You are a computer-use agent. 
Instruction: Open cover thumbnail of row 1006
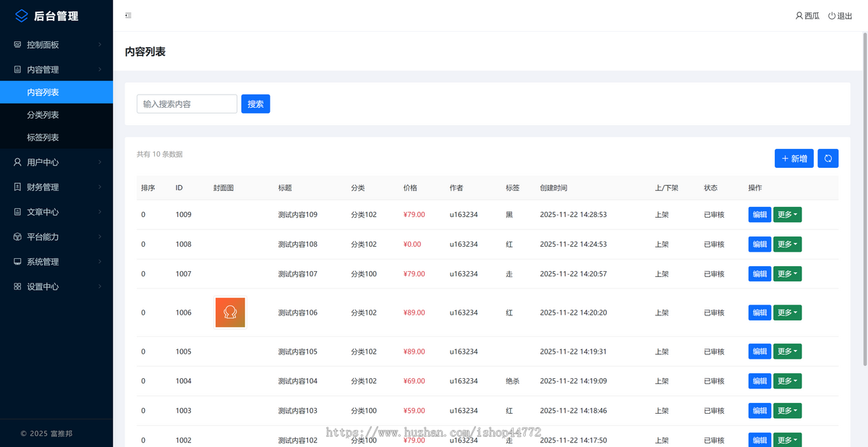[230, 312]
